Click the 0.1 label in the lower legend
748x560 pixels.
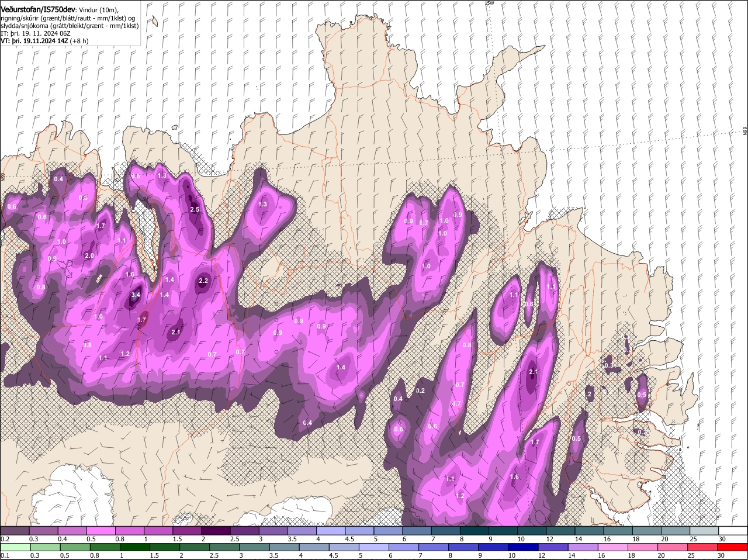(x=5, y=555)
